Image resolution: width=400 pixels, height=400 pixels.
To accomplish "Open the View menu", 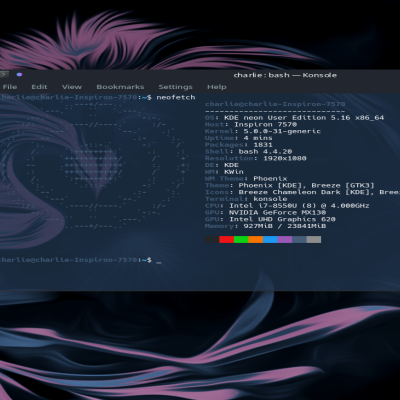I will tap(72, 87).
